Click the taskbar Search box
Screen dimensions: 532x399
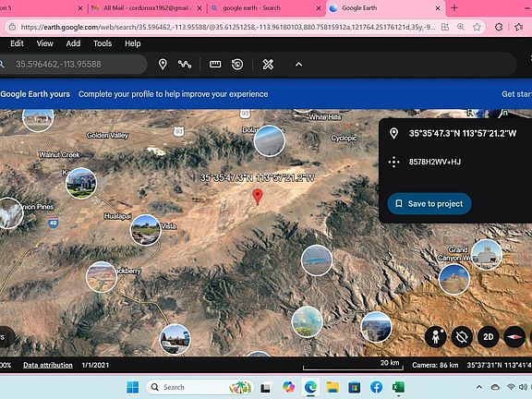point(199,387)
